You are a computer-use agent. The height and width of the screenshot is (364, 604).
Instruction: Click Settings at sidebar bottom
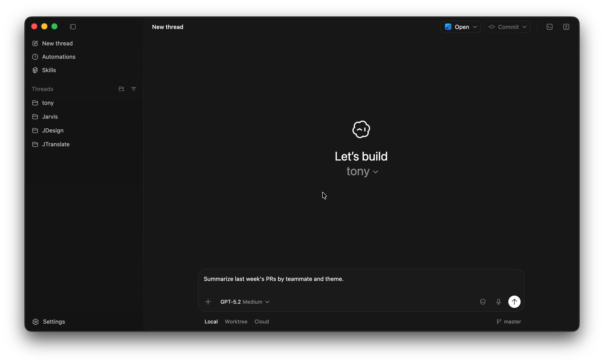click(54, 322)
